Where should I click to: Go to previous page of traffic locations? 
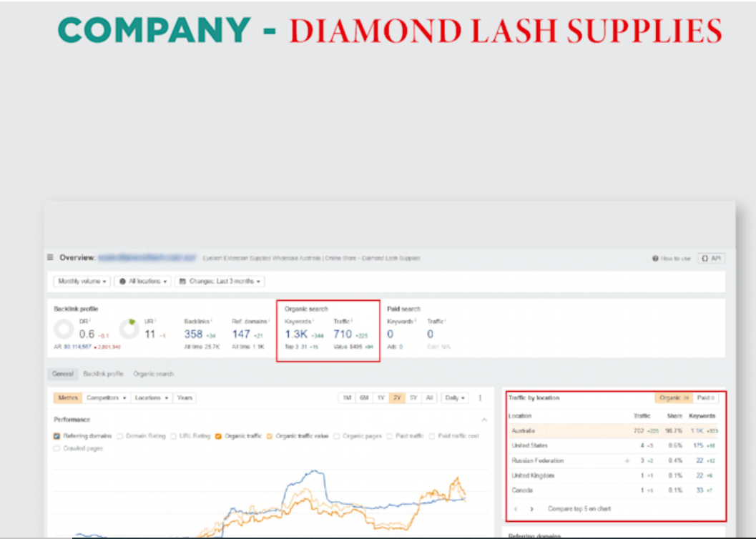516,509
